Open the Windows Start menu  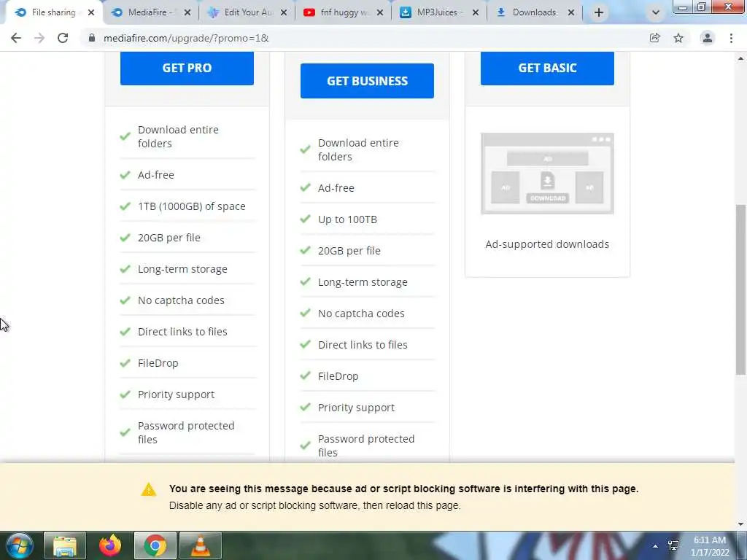(19, 545)
